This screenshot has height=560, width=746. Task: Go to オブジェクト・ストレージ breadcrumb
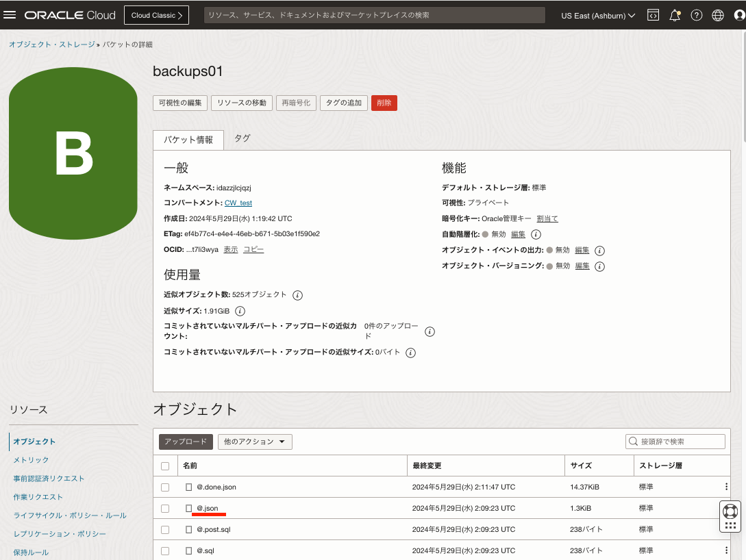52,44
